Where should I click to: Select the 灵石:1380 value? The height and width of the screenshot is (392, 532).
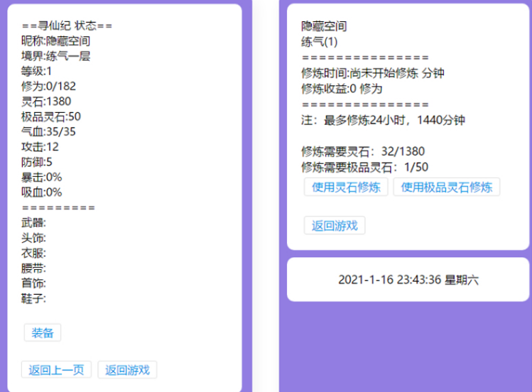(x=46, y=102)
